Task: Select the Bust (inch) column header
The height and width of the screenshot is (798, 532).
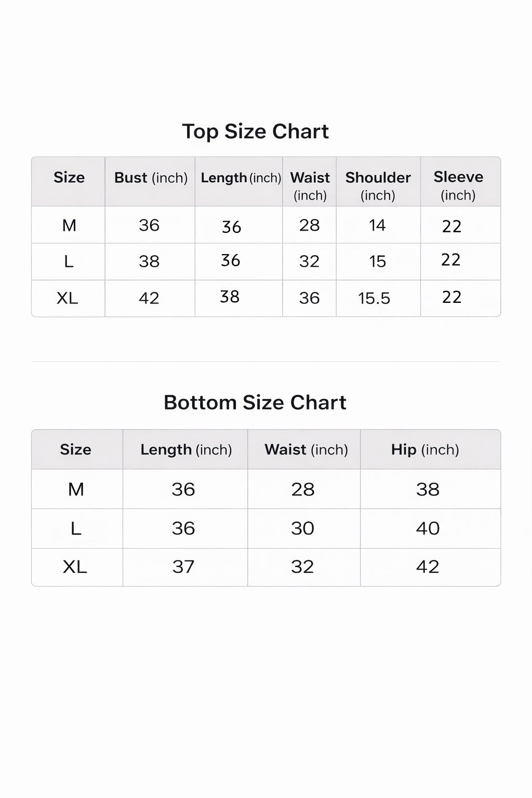Action: (151, 178)
